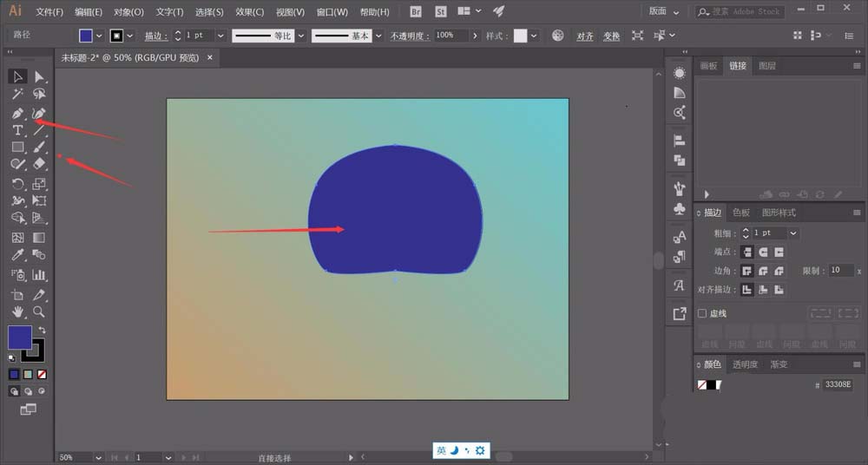Open the Adobe Stock (St) icon
This screenshot has width=868, height=465.
(x=441, y=11)
